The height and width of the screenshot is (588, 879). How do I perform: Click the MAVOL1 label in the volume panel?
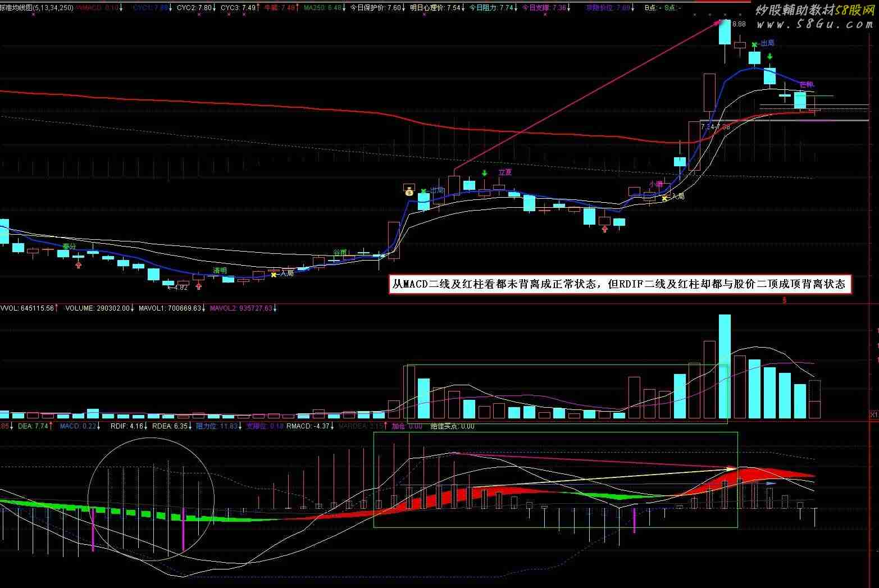pyautogui.click(x=170, y=308)
